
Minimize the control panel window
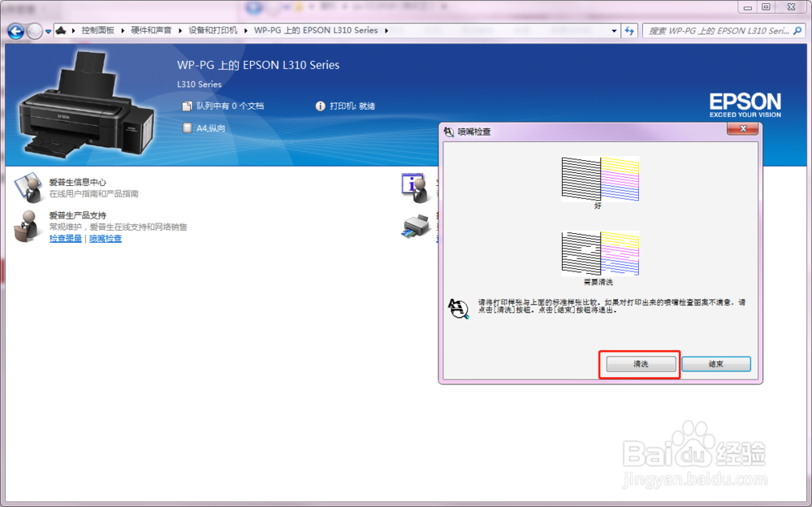[748, 8]
